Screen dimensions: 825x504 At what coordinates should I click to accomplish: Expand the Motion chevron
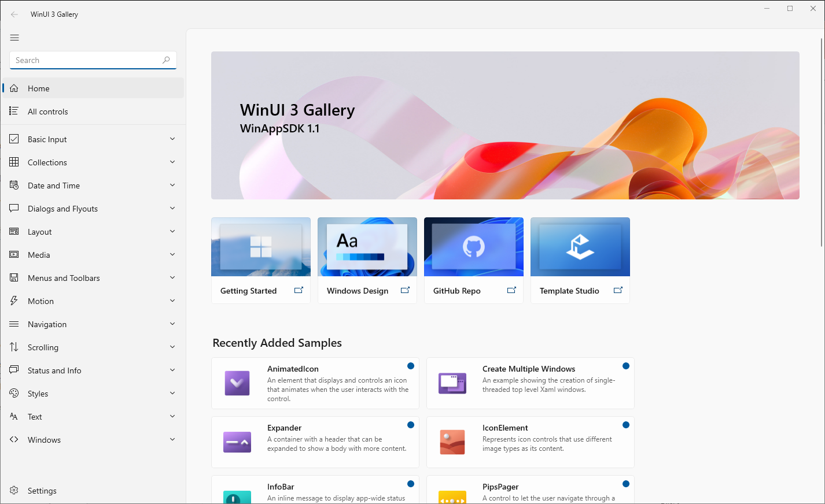coord(172,301)
